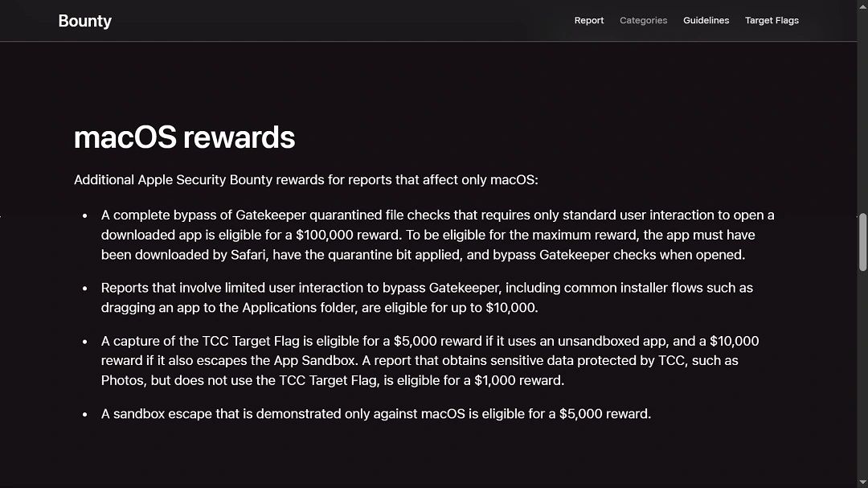Click the scrollbar track below the thumb
The height and width of the screenshot is (492, 868).
pos(862,362)
